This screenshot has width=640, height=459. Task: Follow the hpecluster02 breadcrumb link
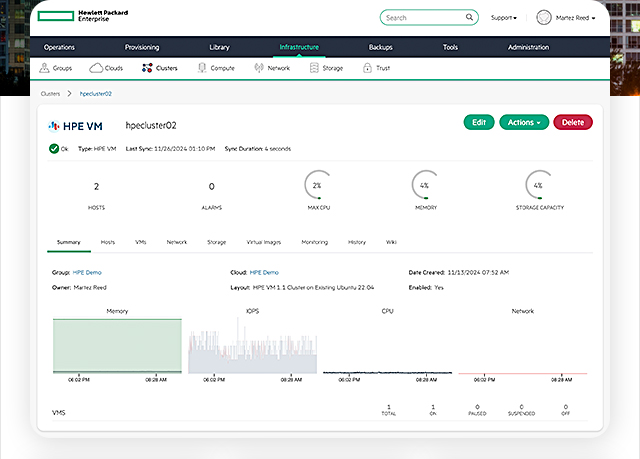coord(96,93)
